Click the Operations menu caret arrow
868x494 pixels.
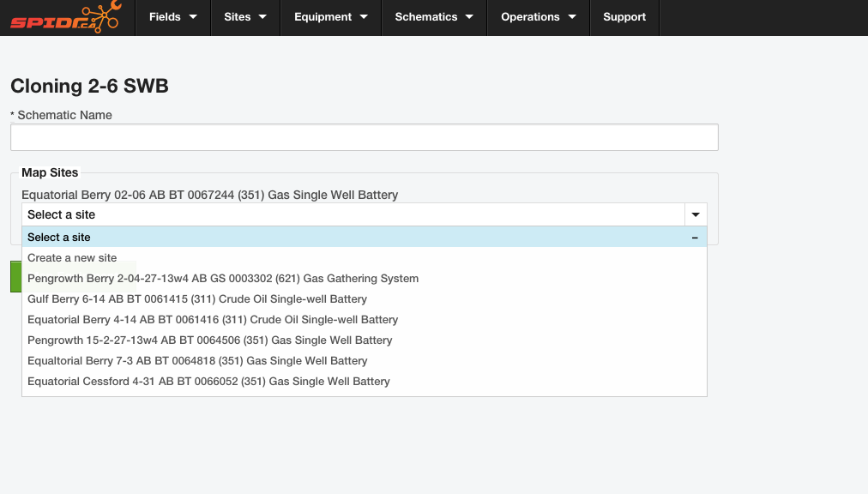tap(571, 17)
